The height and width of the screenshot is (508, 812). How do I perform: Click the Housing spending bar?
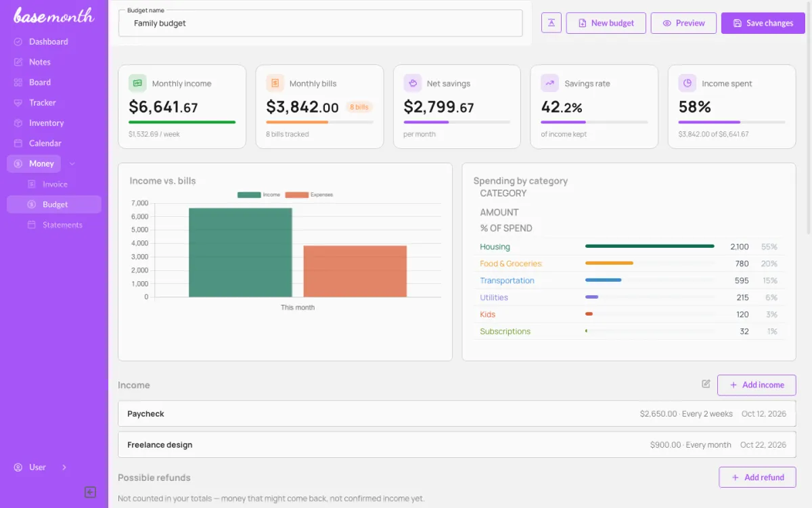650,247
